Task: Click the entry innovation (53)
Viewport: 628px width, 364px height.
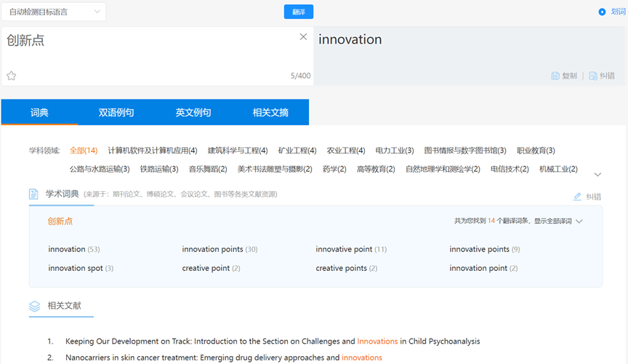Action: pos(74,249)
